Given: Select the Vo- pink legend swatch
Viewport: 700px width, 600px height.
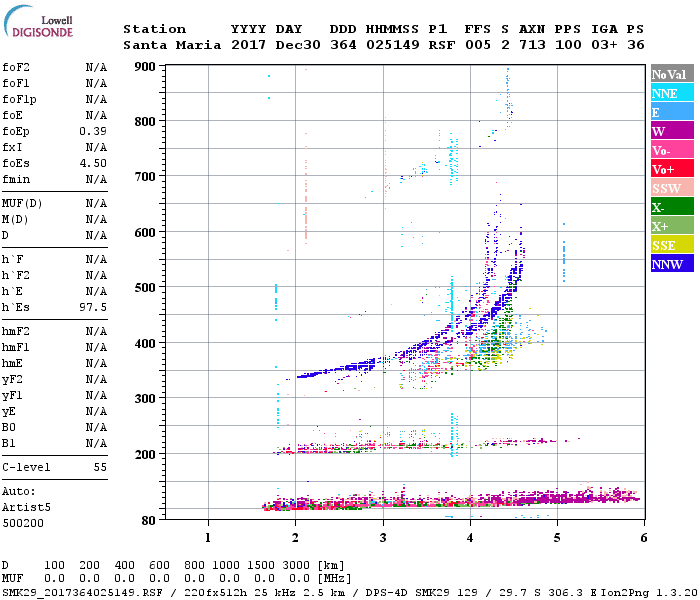Looking at the screenshot, I should (x=672, y=150).
